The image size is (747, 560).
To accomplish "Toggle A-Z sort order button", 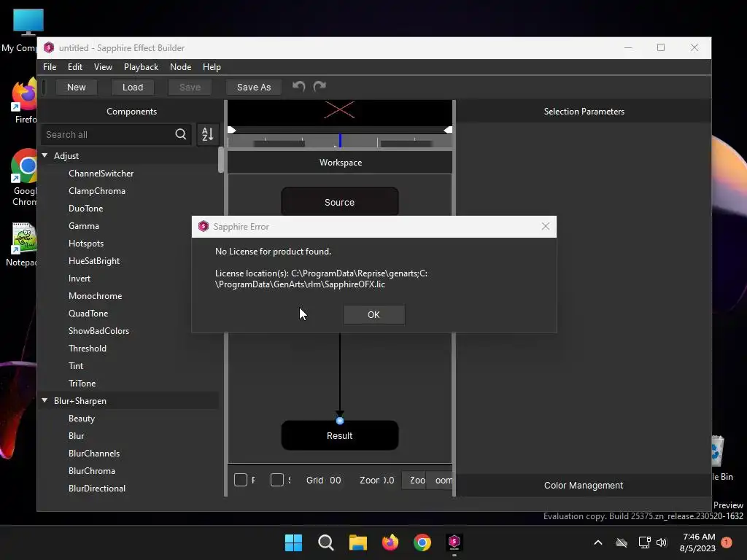I will pos(208,134).
